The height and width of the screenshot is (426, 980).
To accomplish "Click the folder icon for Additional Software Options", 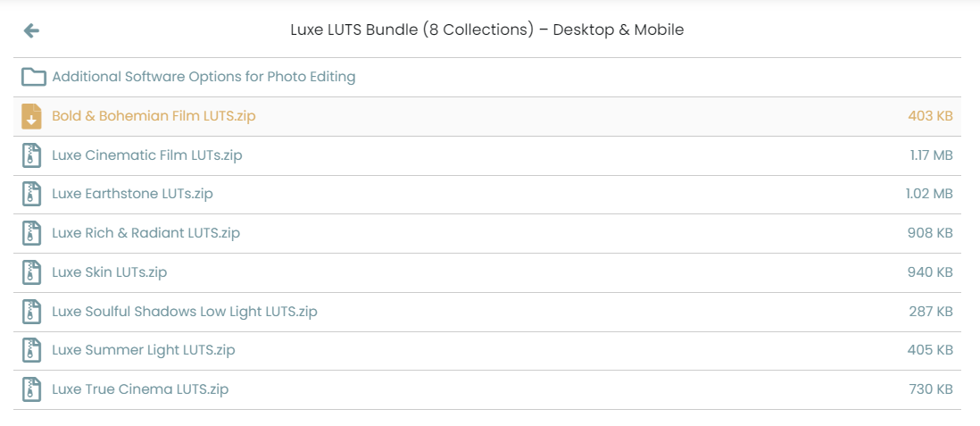I will click(34, 77).
